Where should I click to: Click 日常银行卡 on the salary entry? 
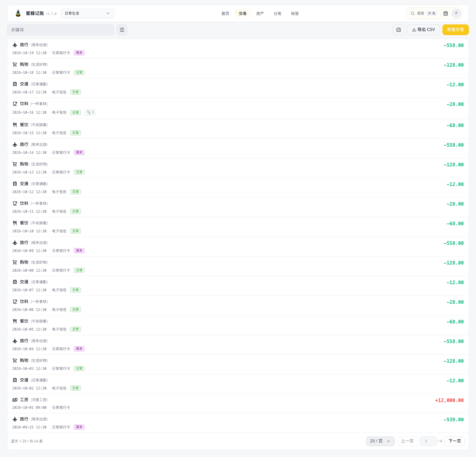click(61, 408)
